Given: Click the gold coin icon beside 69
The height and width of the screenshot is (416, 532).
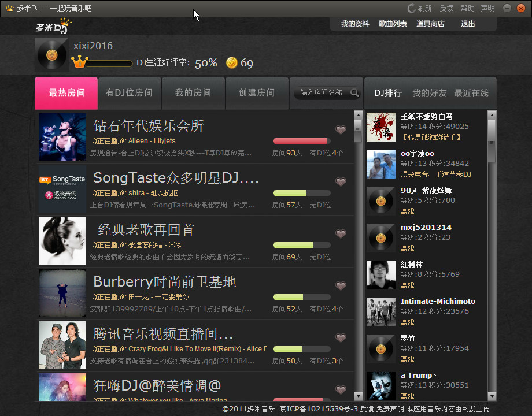Looking at the screenshot, I should pyautogui.click(x=231, y=63).
